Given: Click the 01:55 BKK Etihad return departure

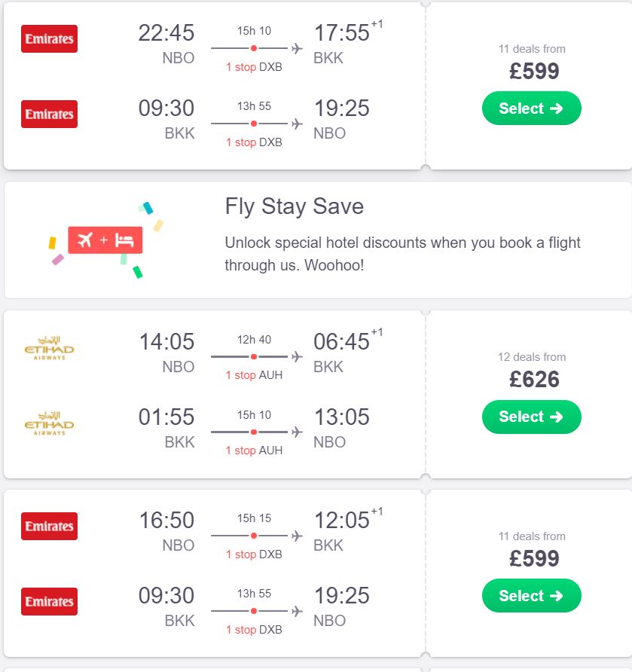Looking at the screenshot, I should 166,417.
